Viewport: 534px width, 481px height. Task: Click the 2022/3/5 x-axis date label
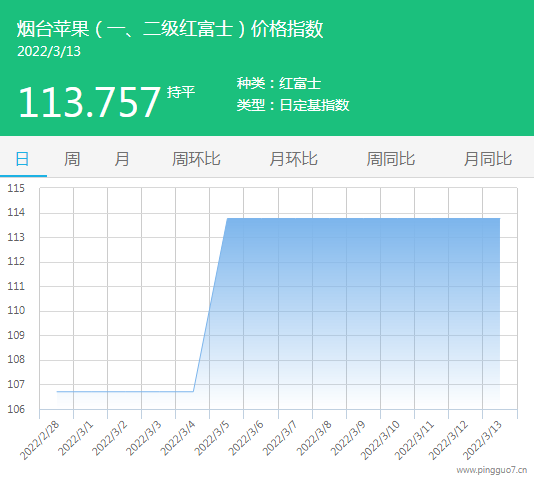point(212,439)
